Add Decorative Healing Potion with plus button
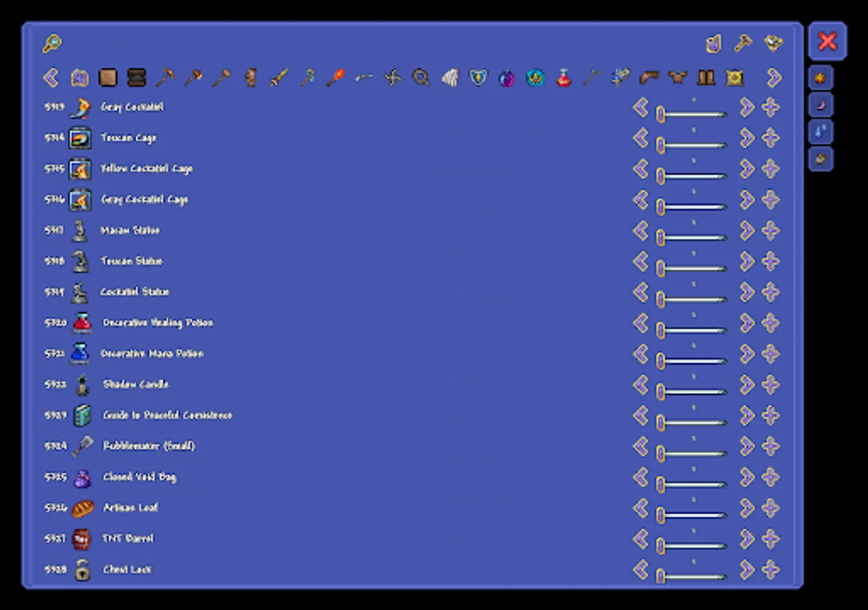868x610 pixels. point(770,323)
